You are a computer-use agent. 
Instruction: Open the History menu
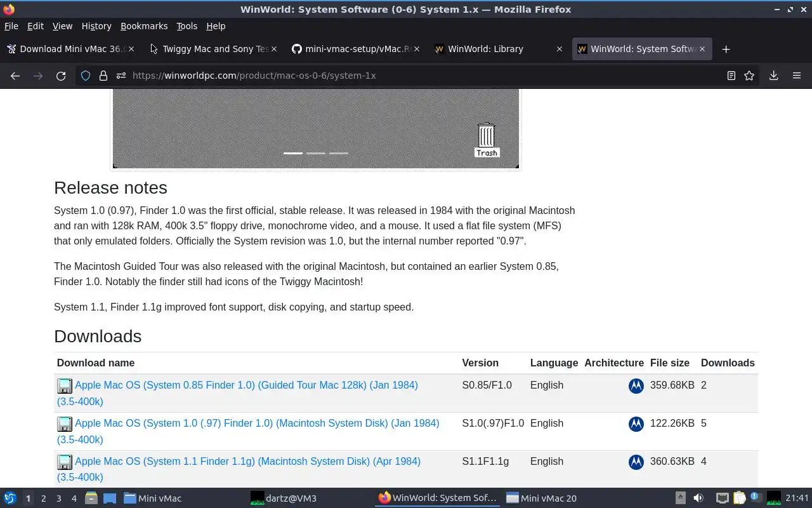click(96, 26)
